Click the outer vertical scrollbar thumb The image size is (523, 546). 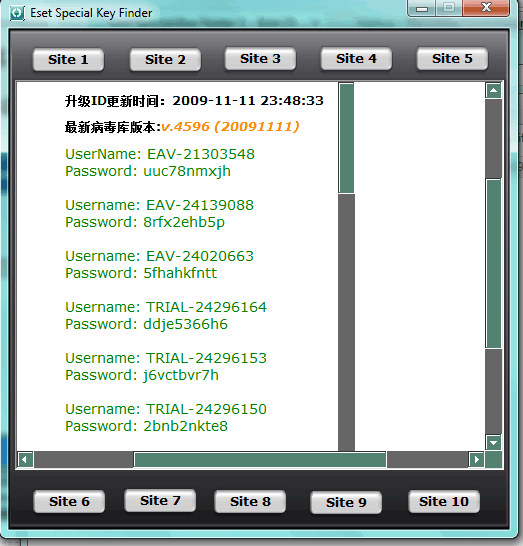tap(493, 264)
